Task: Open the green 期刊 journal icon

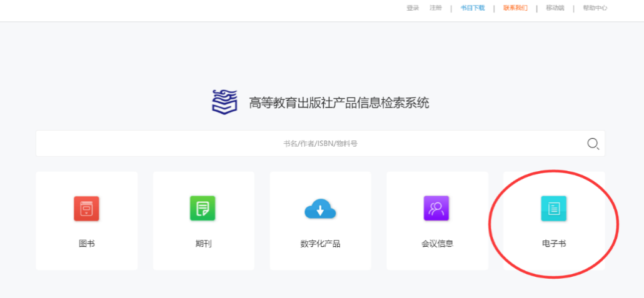Action: [203, 209]
